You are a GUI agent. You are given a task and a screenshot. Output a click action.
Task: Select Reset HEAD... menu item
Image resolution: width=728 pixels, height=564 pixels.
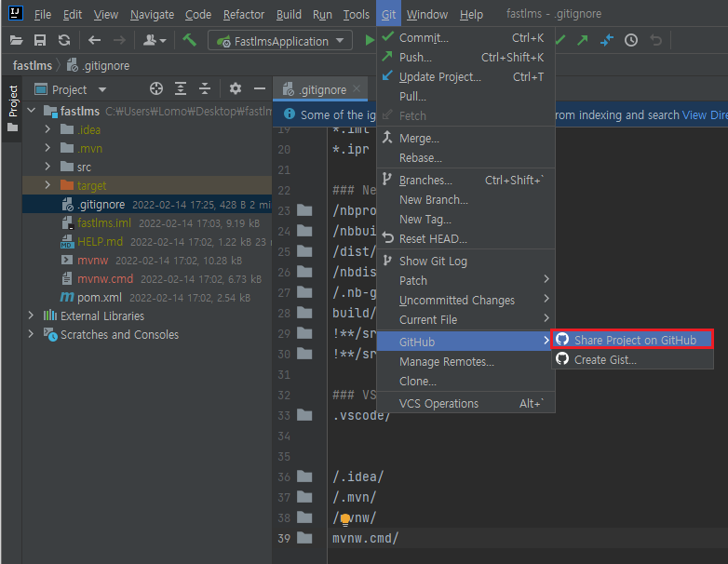tap(465, 238)
